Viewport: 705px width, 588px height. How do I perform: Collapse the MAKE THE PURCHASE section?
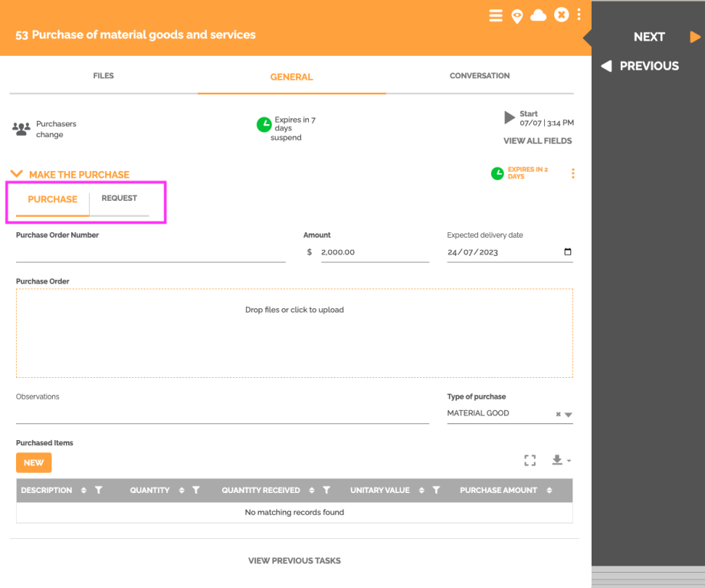point(17,174)
